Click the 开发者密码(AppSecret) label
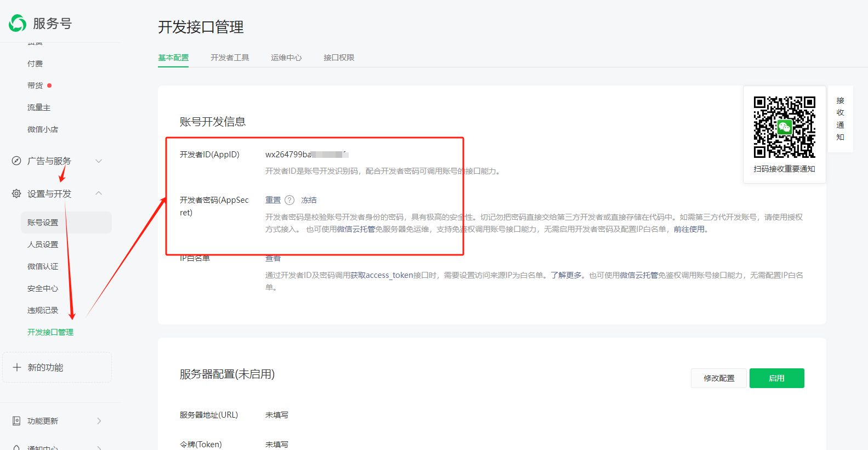This screenshot has height=450, width=868. [214, 206]
